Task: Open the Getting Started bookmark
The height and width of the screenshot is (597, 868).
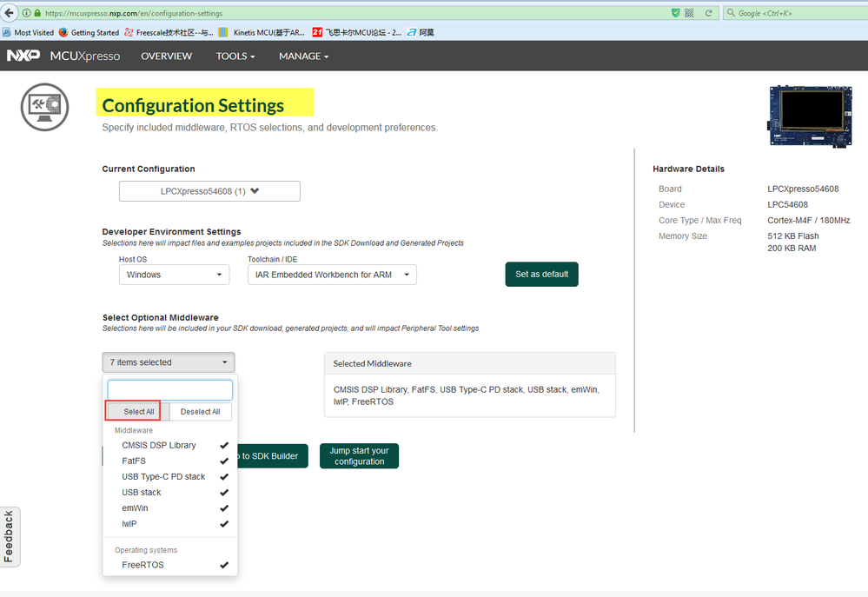Action: click(x=89, y=33)
